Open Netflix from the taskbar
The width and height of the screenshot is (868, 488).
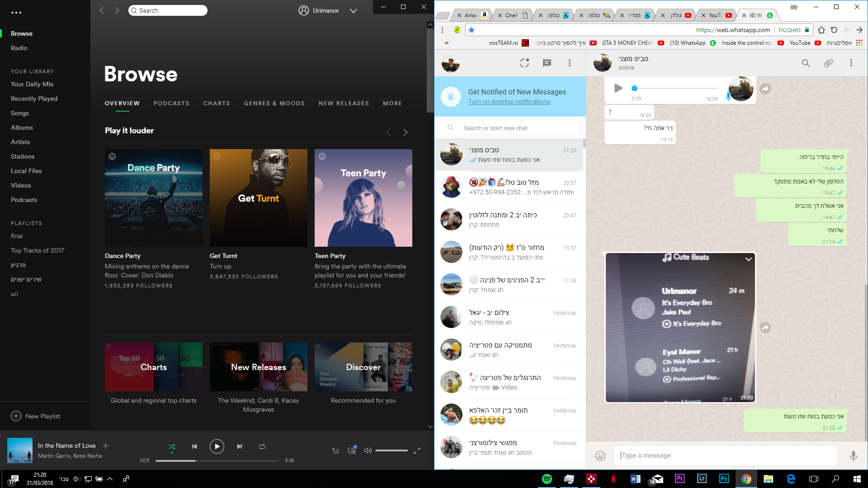[613, 479]
